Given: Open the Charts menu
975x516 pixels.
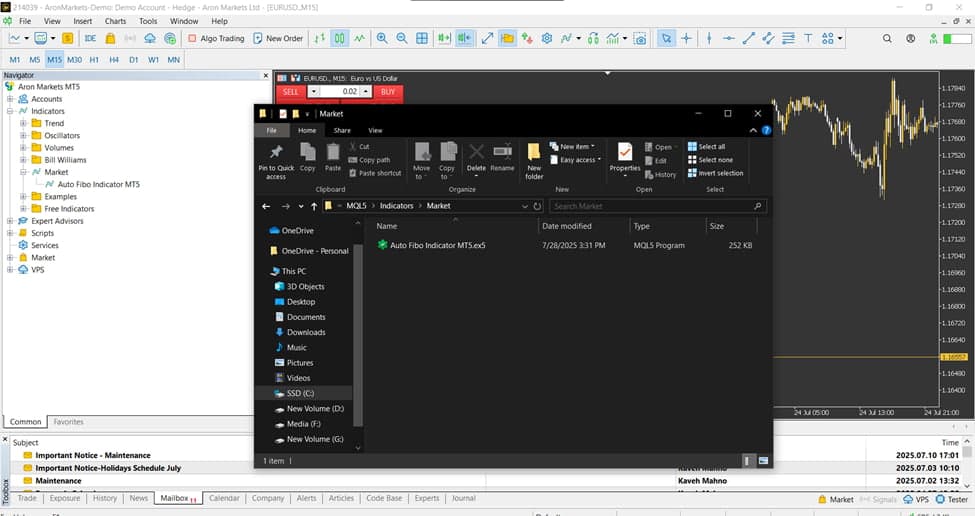Looking at the screenshot, I should [x=115, y=21].
